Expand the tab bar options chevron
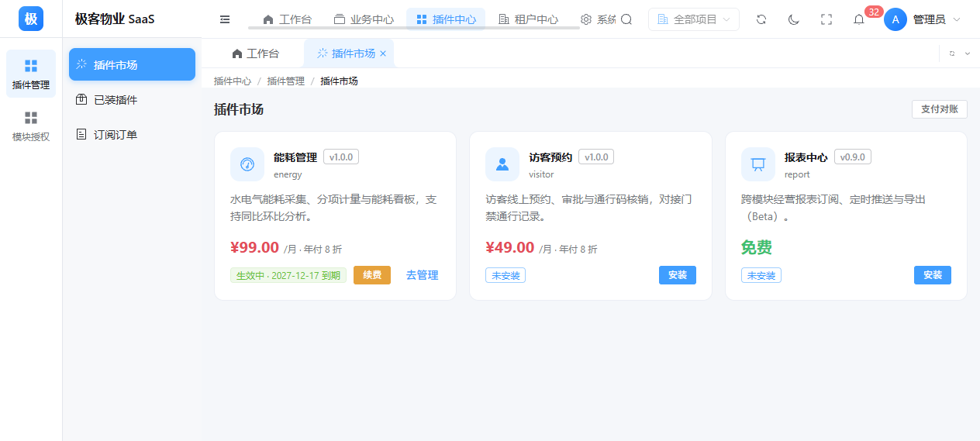Image resolution: width=980 pixels, height=441 pixels. click(968, 53)
